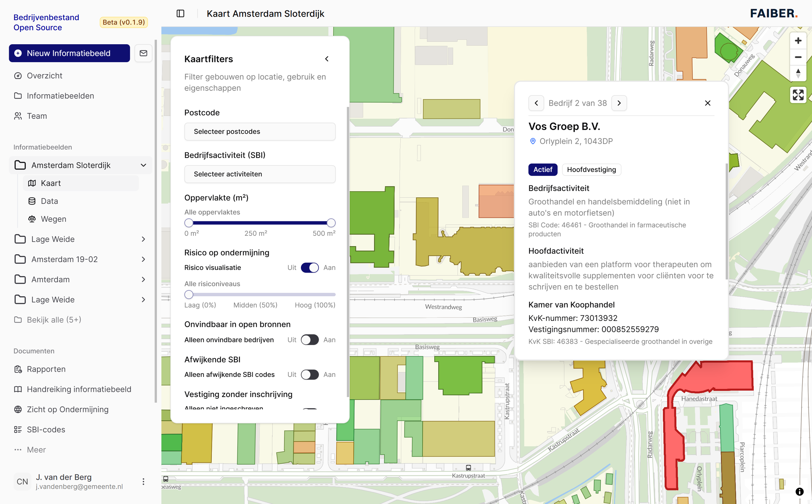Click the envelope icon beside Nieuw Informatiebeeld
Viewport: 812px width, 504px height.
[x=143, y=53]
